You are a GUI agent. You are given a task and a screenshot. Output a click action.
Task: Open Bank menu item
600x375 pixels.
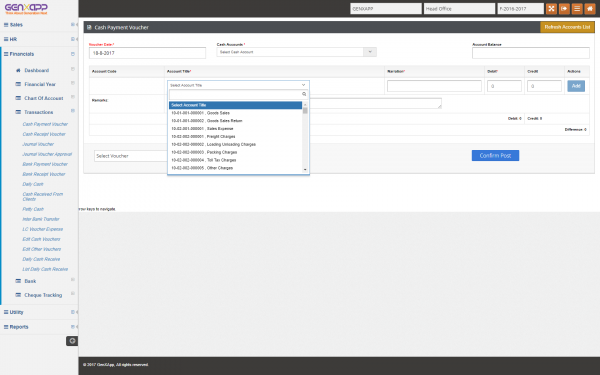point(30,281)
